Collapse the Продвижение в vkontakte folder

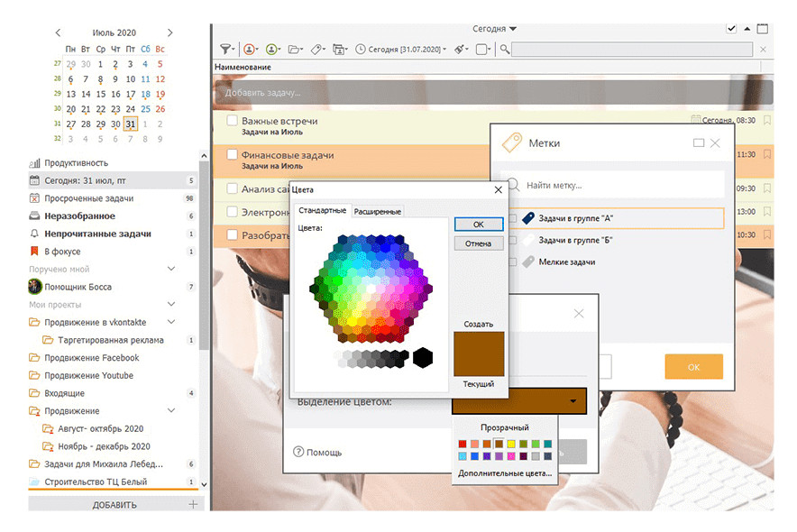[x=171, y=322]
